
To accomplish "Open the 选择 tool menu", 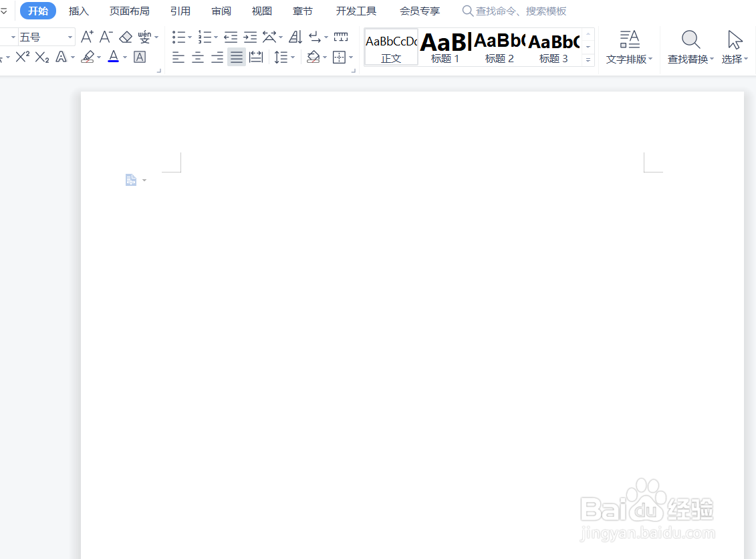I will [735, 47].
